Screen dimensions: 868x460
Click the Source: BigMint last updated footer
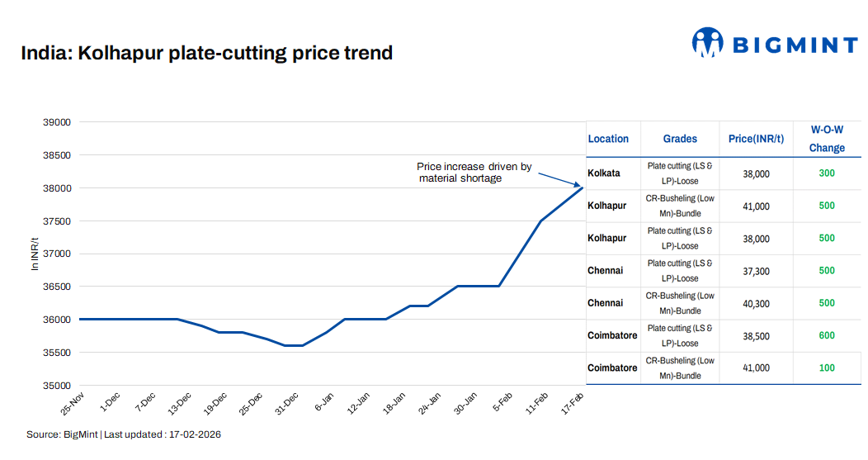(124, 434)
